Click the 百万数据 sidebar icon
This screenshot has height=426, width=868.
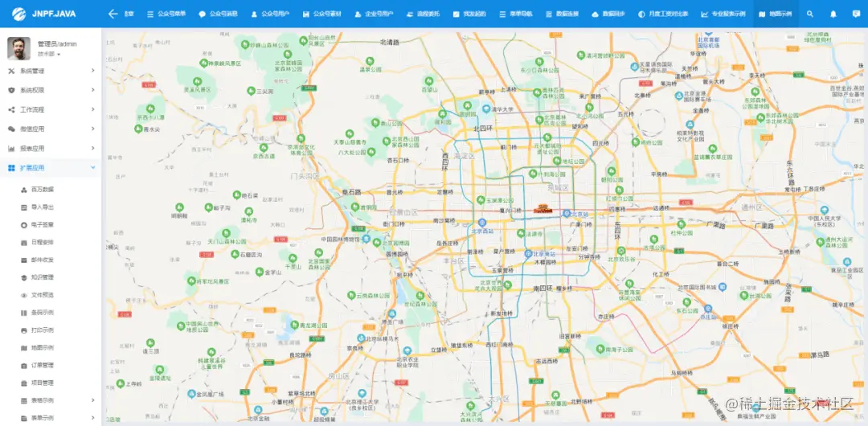pos(24,190)
